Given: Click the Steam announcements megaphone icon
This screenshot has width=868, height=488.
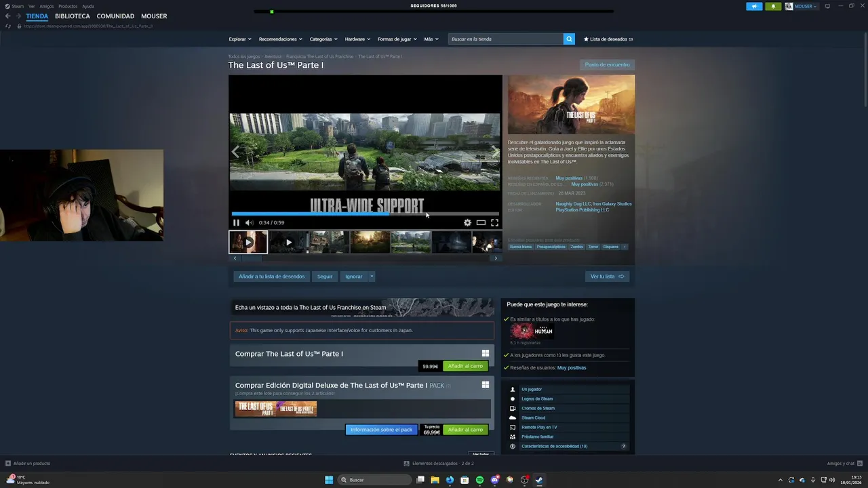Looking at the screenshot, I should (754, 6).
